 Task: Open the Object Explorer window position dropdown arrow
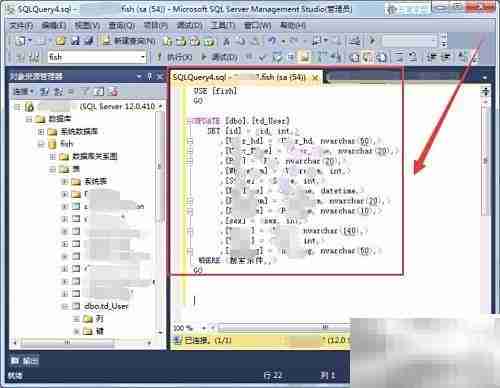click(x=139, y=77)
